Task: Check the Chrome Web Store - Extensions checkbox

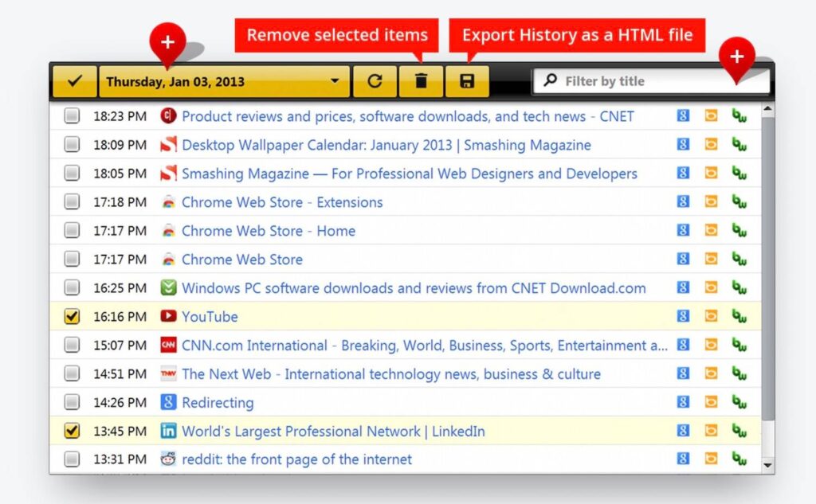Action: point(72,201)
